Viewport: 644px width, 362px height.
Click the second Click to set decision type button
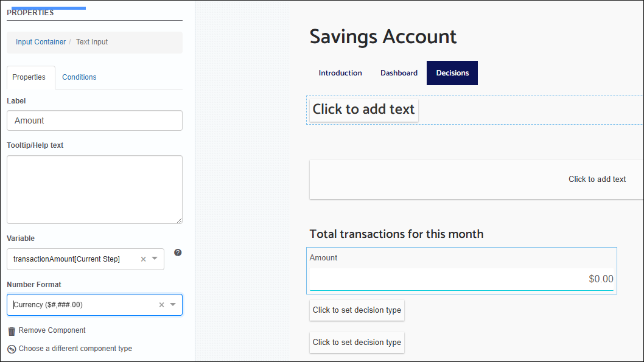(x=357, y=343)
